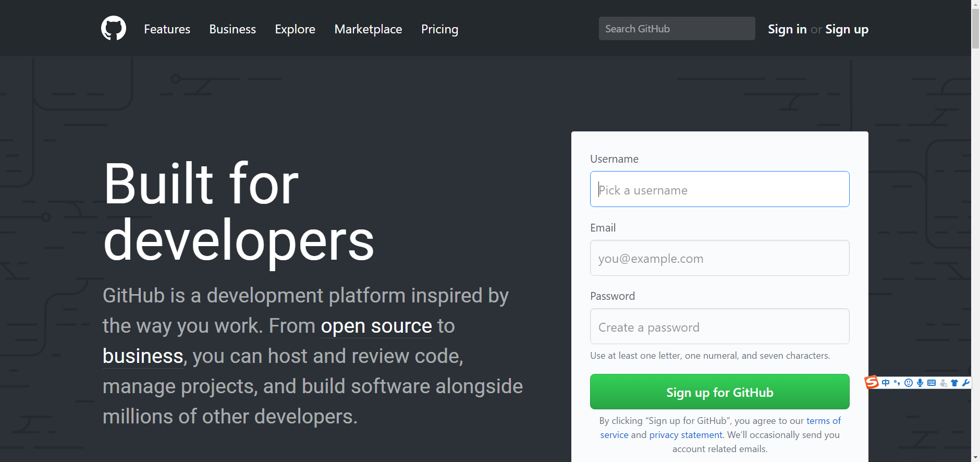Image resolution: width=980 pixels, height=462 pixels.
Task: Follow the business link in the hero text
Action: click(143, 356)
